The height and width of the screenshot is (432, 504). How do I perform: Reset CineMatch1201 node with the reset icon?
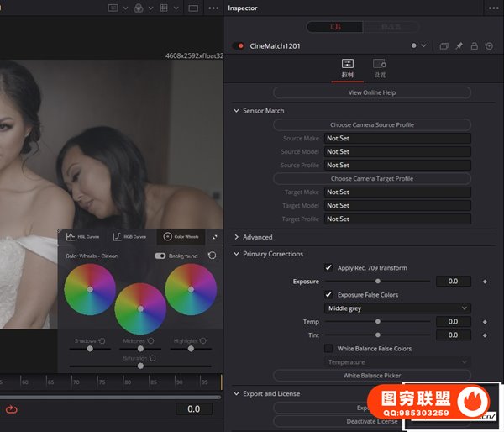click(x=489, y=45)
